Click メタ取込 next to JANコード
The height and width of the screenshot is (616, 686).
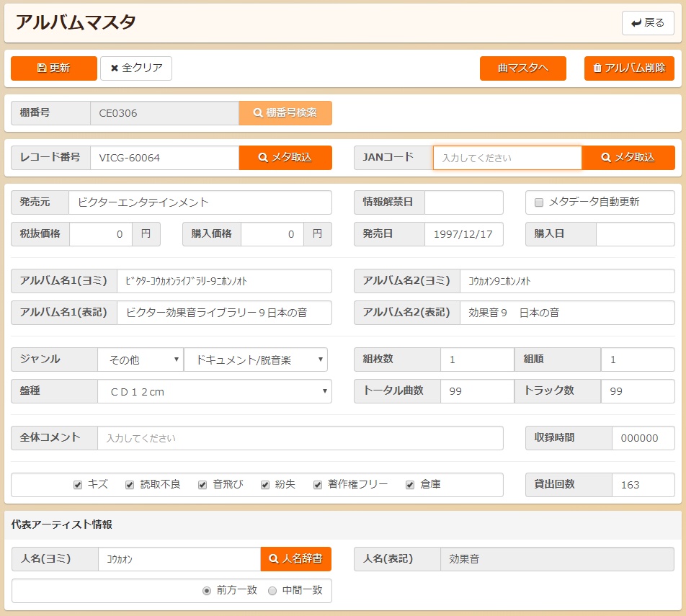click(628, 158)
